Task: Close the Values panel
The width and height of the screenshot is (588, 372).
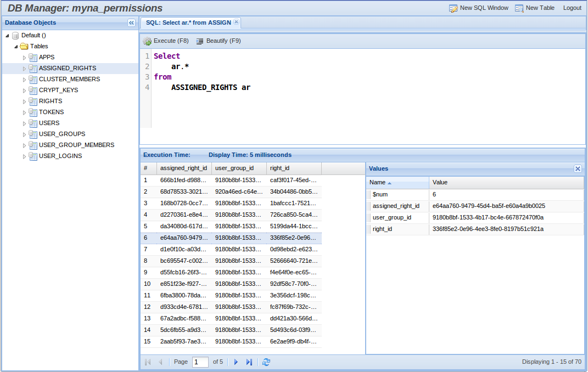Action: pyautogui.click(x=578, y=168)
